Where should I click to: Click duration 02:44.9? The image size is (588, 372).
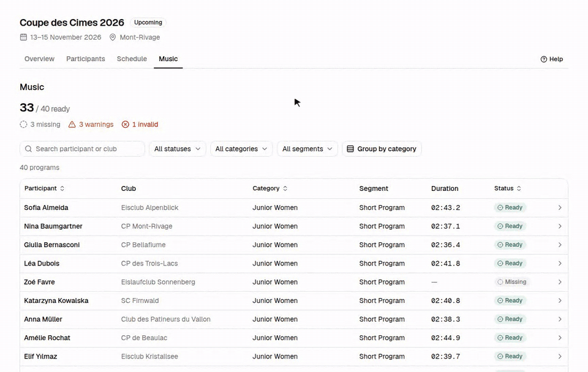pyautogui.click(x=445, y=338)
